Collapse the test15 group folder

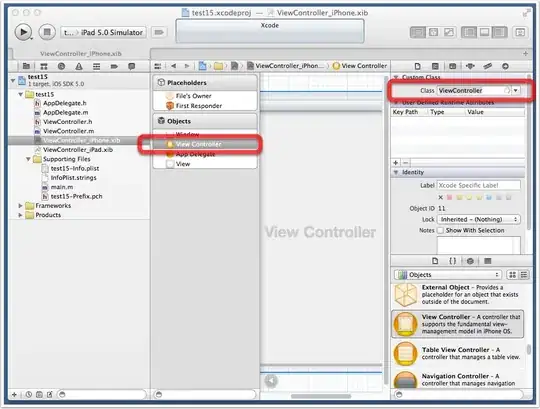pos(20,94)
